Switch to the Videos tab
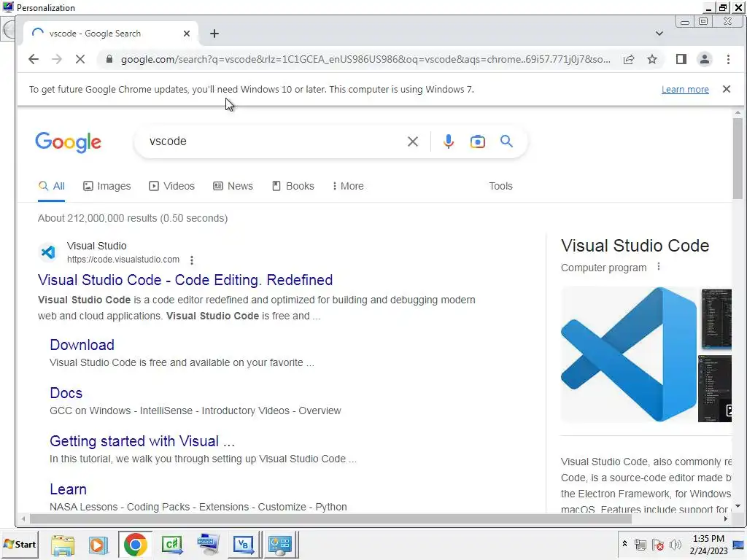Viewport: 747px width, 560px height. point(172,186)
